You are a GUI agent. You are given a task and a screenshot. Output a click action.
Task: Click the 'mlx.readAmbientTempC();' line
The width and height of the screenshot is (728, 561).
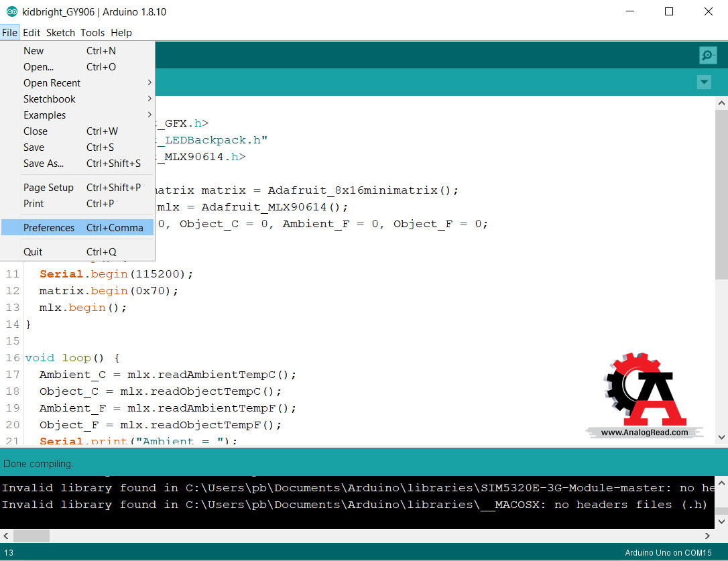(x=168, y=374)
